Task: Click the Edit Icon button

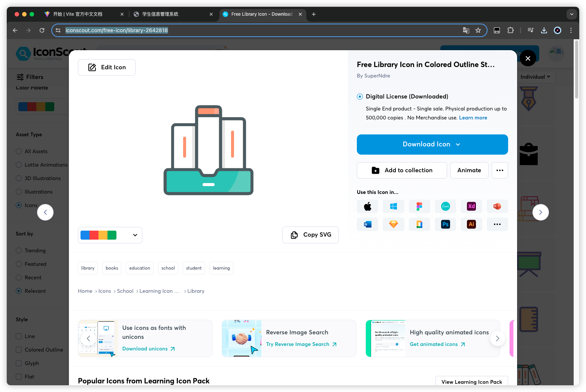Action: [107, 67]
